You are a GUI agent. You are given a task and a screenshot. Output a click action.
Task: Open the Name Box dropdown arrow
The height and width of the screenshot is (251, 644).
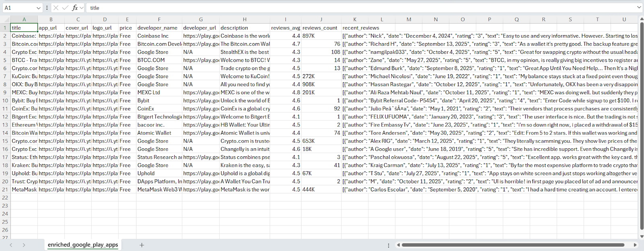pyautogui.click(x=39, y=8)
